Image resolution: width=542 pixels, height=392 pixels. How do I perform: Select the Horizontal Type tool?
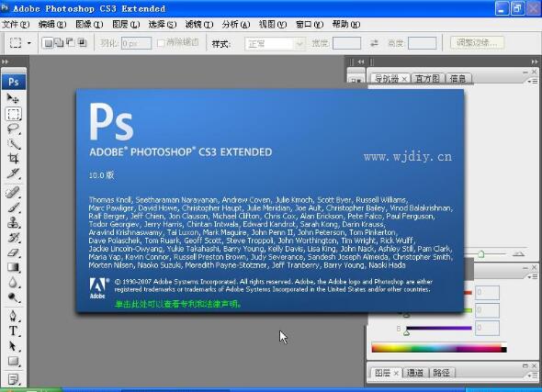[x=13, y=330]
